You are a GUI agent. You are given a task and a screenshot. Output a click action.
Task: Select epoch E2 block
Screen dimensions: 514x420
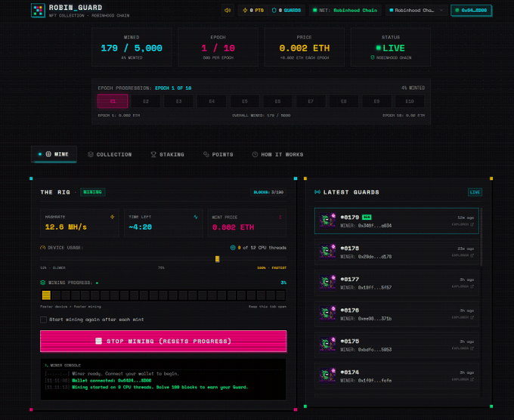pos(146,101)
